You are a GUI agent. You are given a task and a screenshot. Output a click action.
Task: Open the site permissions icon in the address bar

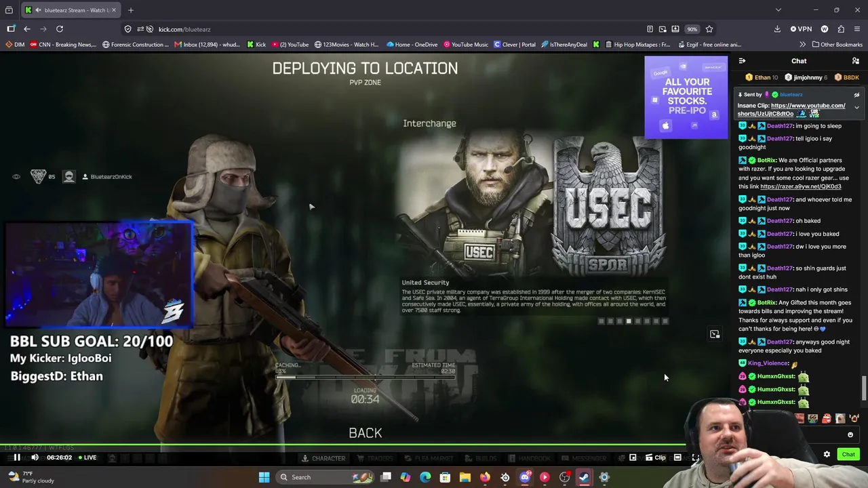(x=140, y=29)
